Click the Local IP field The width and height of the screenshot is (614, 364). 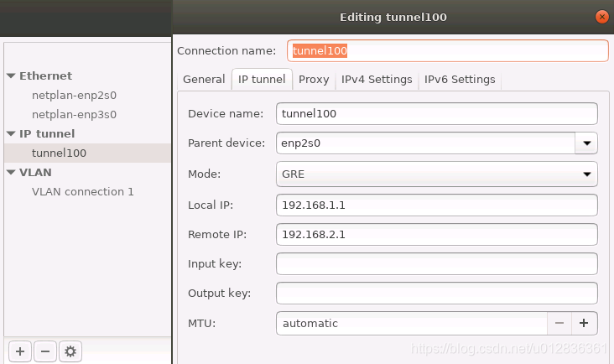pyautogui.click(x=436, y=205)
